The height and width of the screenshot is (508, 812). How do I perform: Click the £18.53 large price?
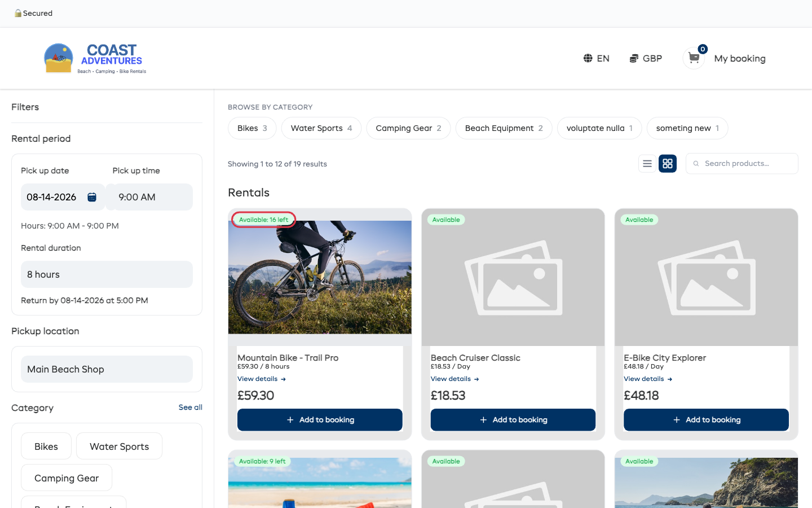pos(448,396)
